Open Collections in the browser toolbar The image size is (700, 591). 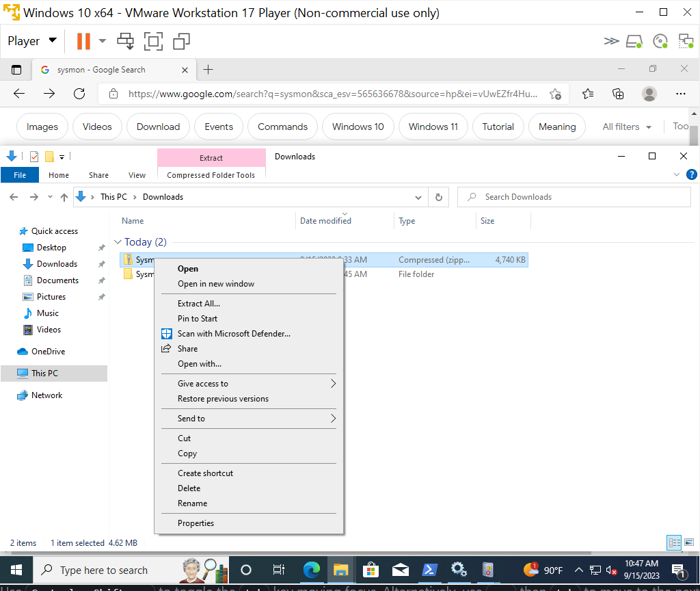click(617, 94)
